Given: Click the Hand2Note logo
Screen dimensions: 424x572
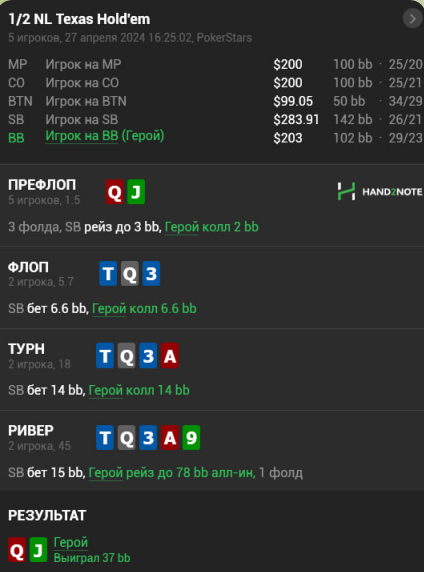Looking at the screenshot, I should 379,192.
